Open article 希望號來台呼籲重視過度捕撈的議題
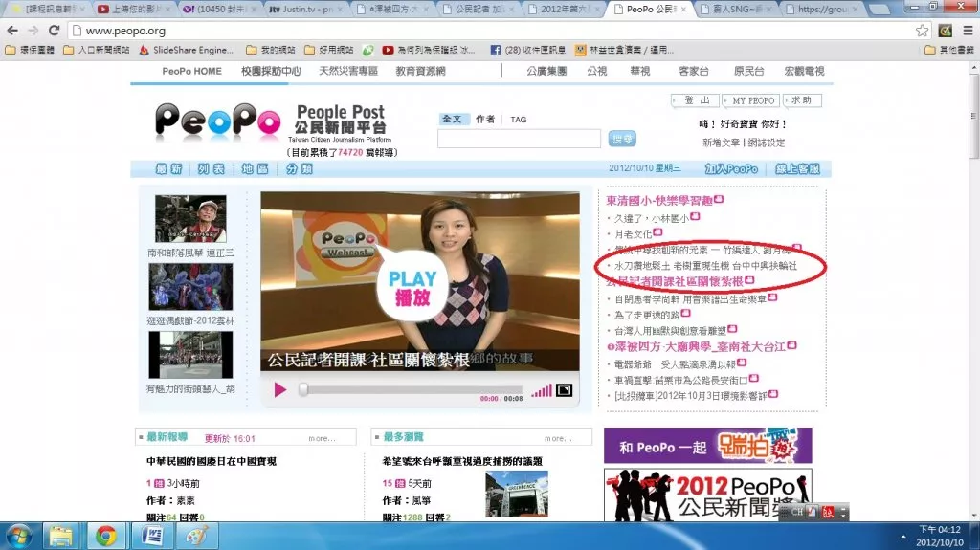This screenshot has height=550, width=980. click(462, 461)
